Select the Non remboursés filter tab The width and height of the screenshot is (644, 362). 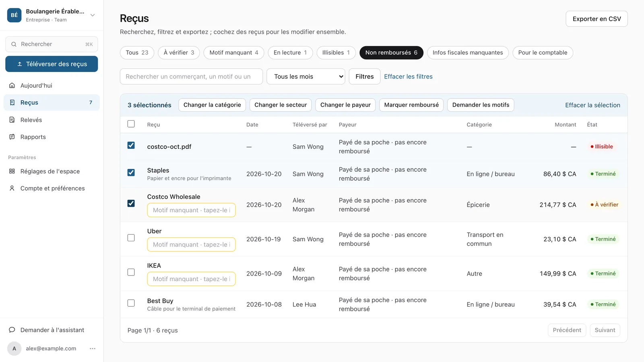pyautogui.click(x=391, y=53)
